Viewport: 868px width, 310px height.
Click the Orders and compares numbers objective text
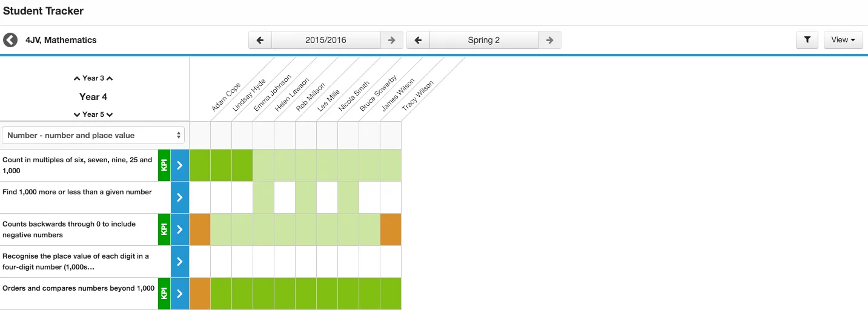(79, 288)
